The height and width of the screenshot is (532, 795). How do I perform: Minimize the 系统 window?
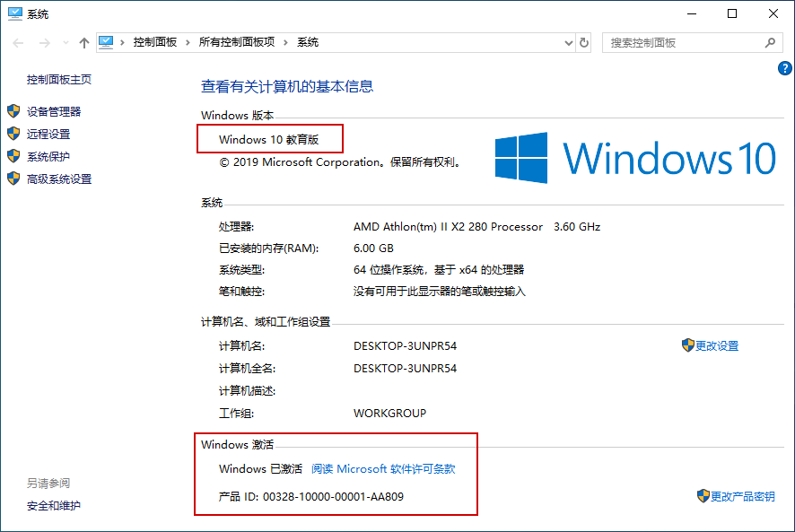tap(692, 13)
